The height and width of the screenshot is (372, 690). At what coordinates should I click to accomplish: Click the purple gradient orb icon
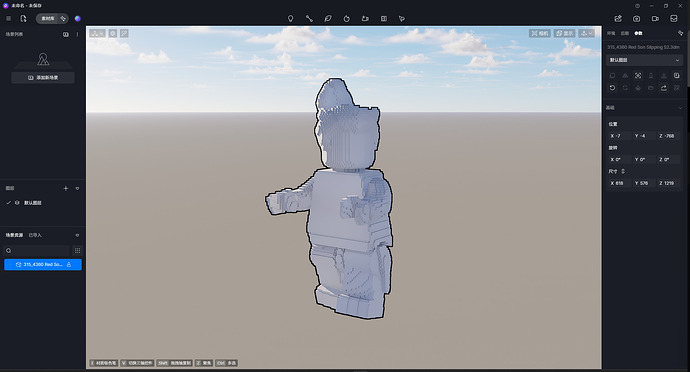tap(77, 18)
